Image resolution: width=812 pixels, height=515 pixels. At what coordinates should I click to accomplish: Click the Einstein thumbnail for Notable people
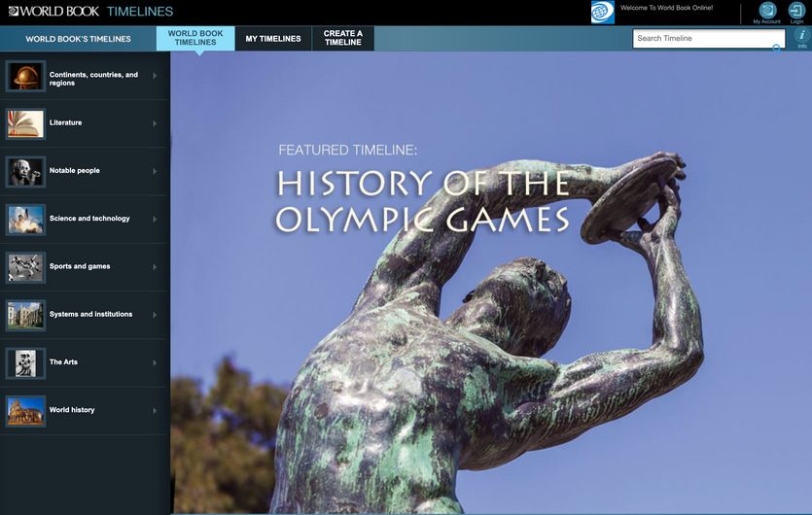[x=25, y=171]
